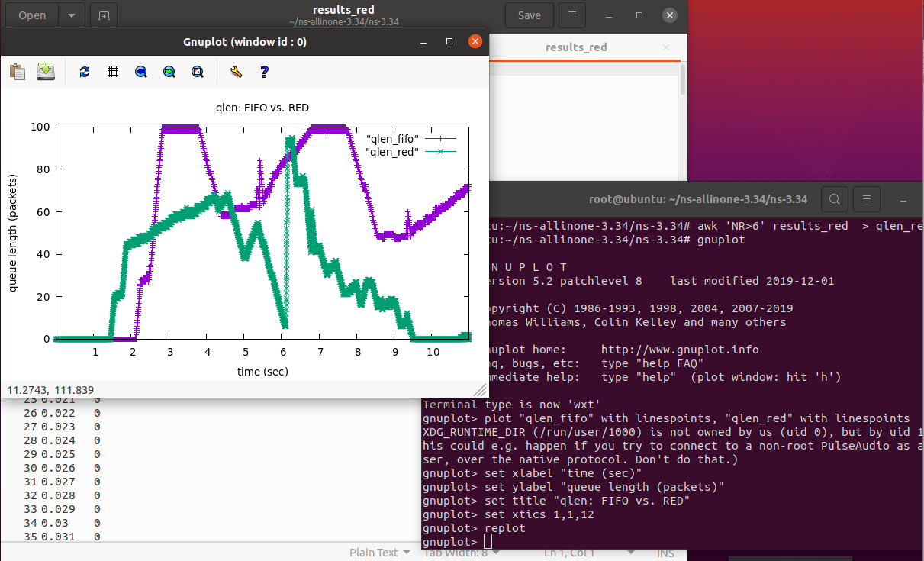The width and height of the screenshot is (924, 561).
Task: Open the text editor hamburger menu
Action: tap(572, 15)
